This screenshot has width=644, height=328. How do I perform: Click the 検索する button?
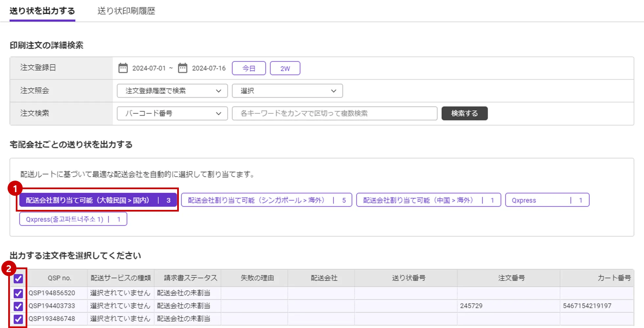pos(465,114)
